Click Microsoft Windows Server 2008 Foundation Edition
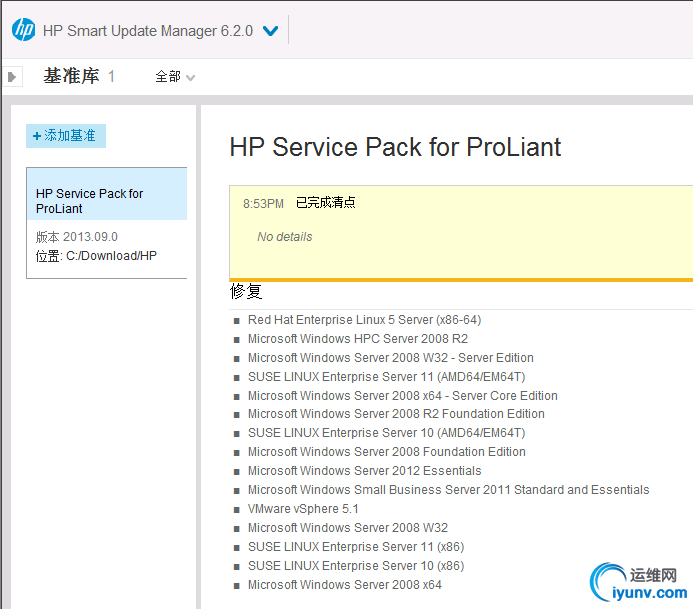The height and width of the screenshot is (609, 693). tap(387, 452)
